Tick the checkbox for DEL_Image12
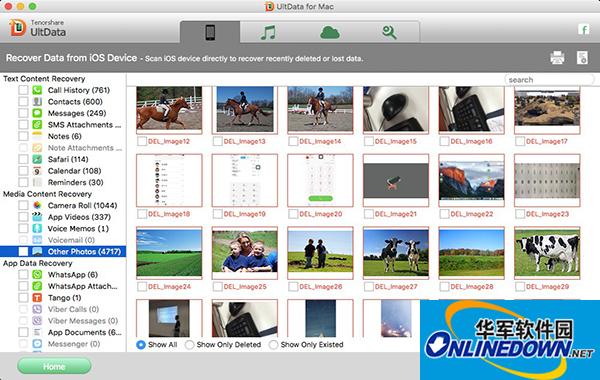The height and width of the screenshot is (380, 600). [x=142, y=141]
